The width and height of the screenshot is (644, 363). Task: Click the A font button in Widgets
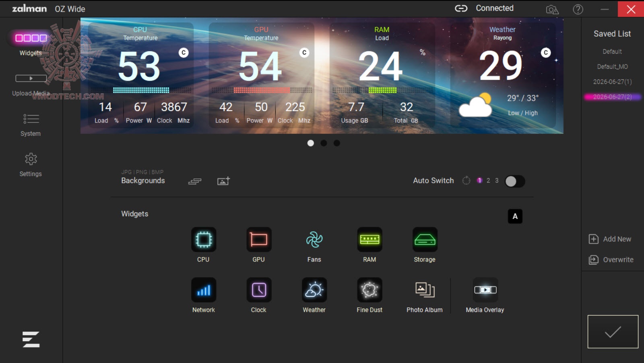(x=515, y=216)
